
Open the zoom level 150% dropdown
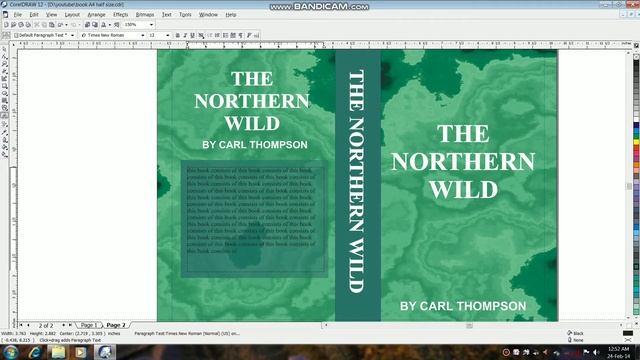click(x=151, y=24)
